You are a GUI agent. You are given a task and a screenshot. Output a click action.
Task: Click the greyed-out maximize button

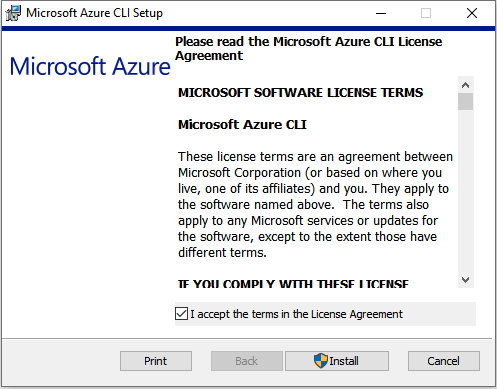pyautogui.click(x=426, y=13)
